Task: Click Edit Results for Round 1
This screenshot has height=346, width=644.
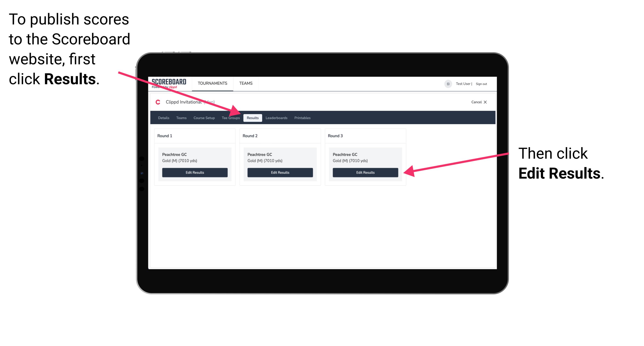Action: pyautogui.click(x=195, y=173)
